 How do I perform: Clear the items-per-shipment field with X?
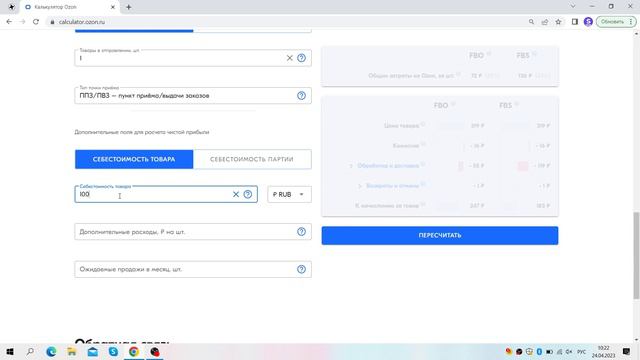click(289, 58)
